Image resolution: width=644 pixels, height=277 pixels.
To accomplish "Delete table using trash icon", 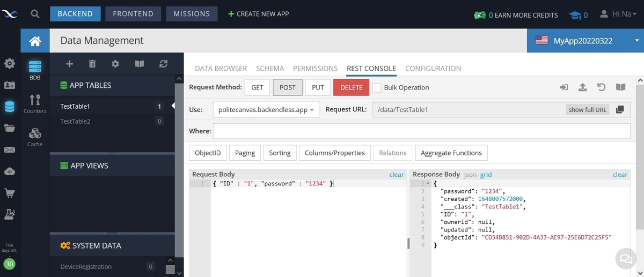I will pos(92,64).
